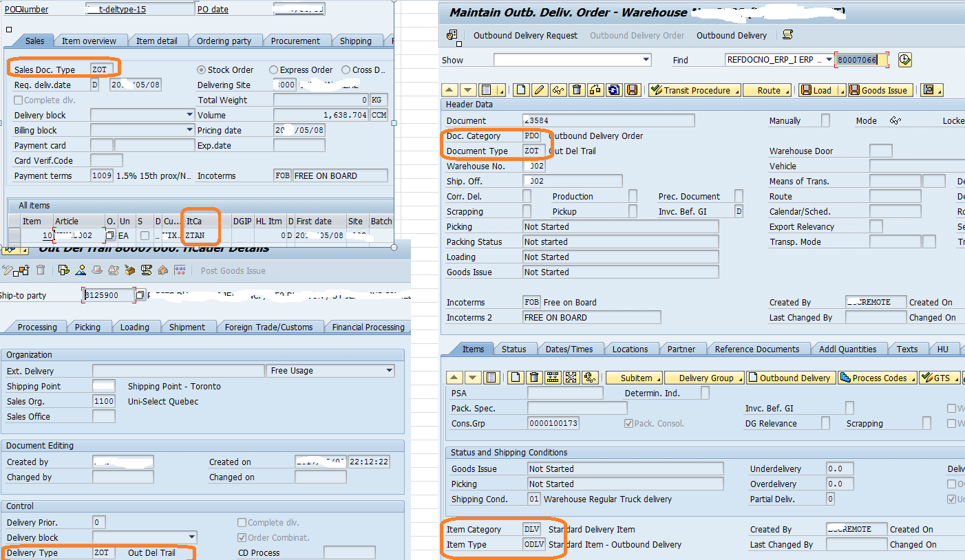
Task: Click the Cons.Grp field 0000100173
Action: [553, 423]
